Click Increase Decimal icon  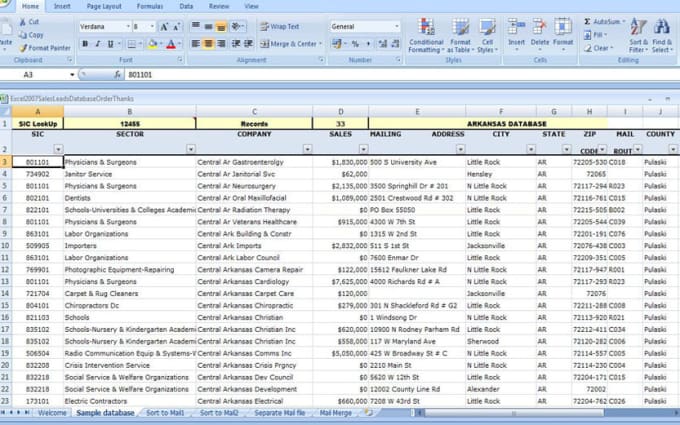click(382, 44)
